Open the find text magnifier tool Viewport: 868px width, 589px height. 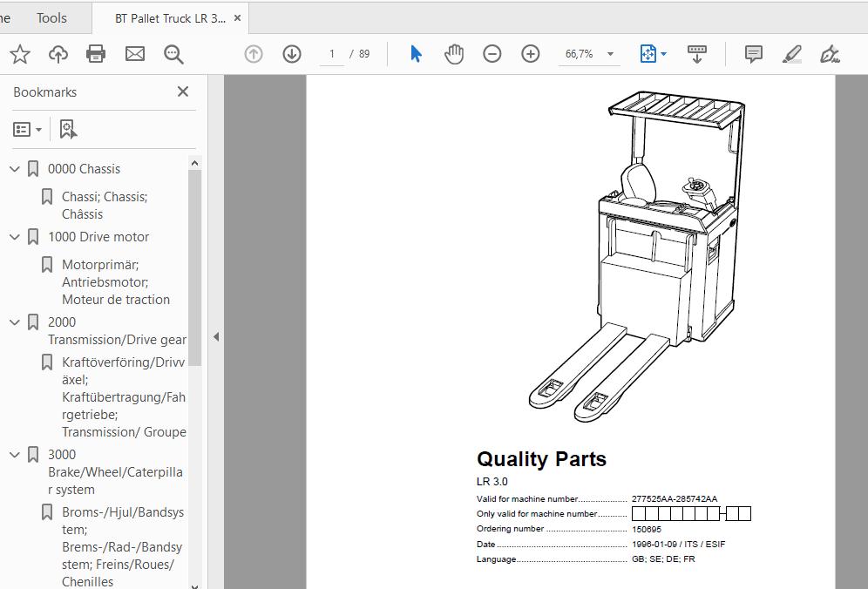pos(173,54)
